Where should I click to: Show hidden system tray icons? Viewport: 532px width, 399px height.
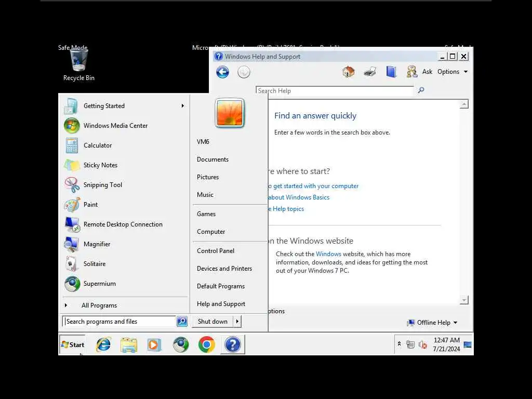click(400, 344)
